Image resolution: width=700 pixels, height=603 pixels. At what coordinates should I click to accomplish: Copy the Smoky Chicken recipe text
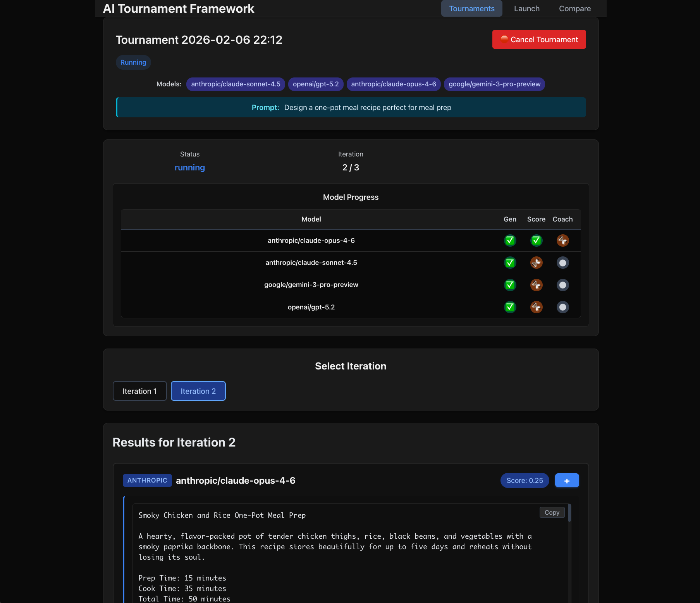[552, 512]
